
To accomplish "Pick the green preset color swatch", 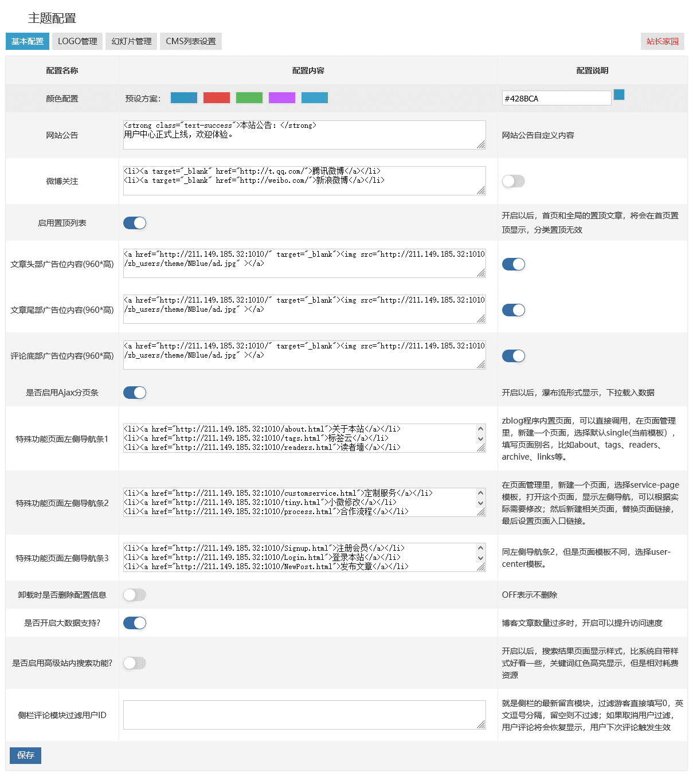I will tap(249, 97).
